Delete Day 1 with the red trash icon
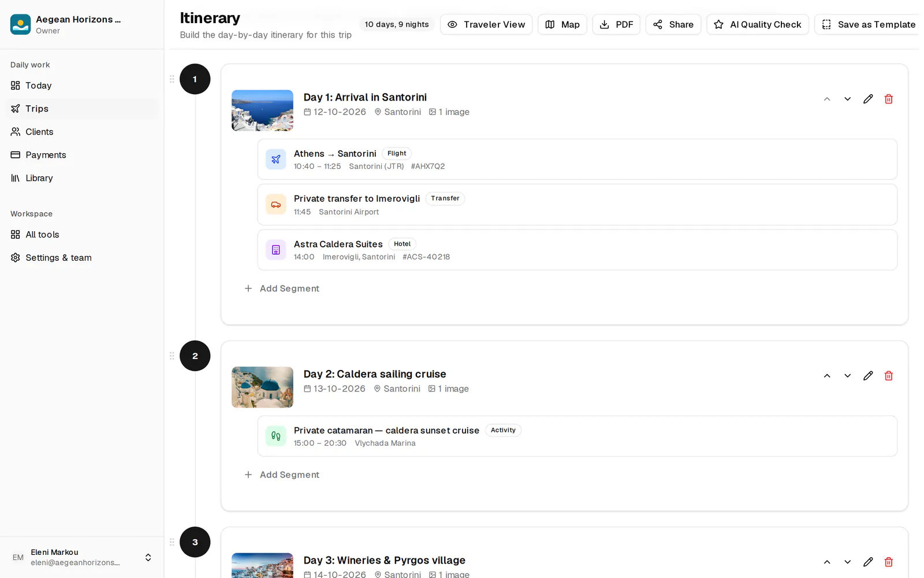This screenshot has width=924, height=578. click(x=889, y=99)
